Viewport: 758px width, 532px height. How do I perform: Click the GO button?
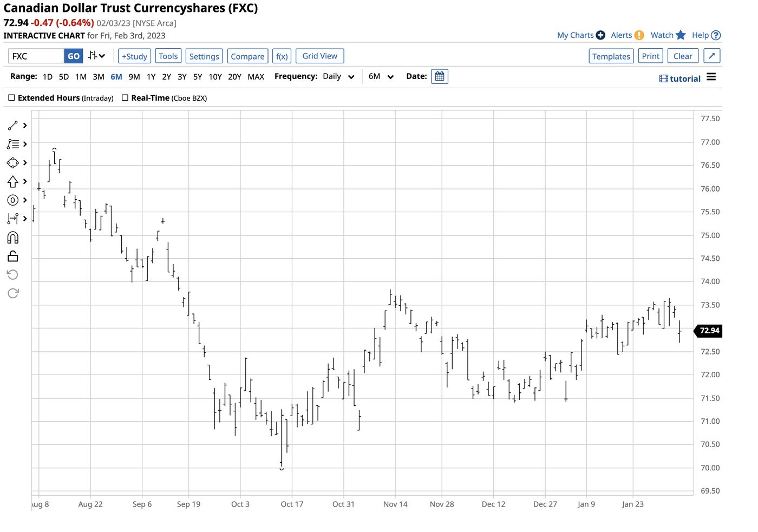(74, 56)
